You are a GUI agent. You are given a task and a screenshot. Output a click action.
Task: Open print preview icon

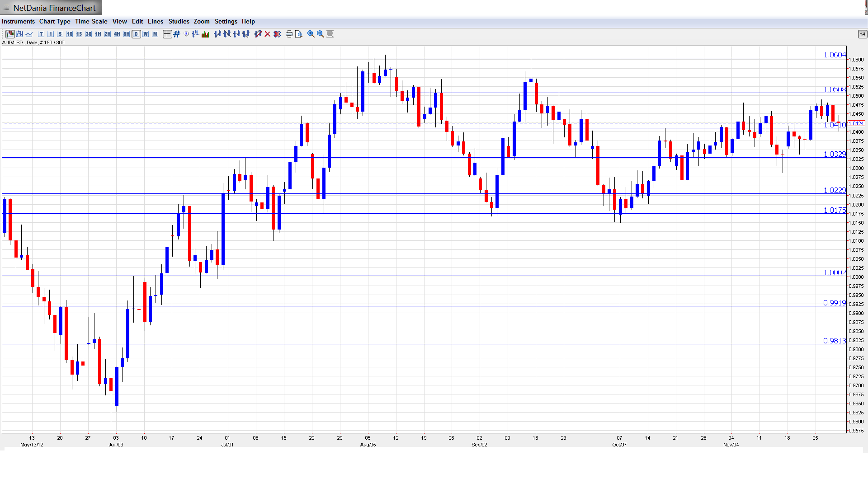coord(298,34)
